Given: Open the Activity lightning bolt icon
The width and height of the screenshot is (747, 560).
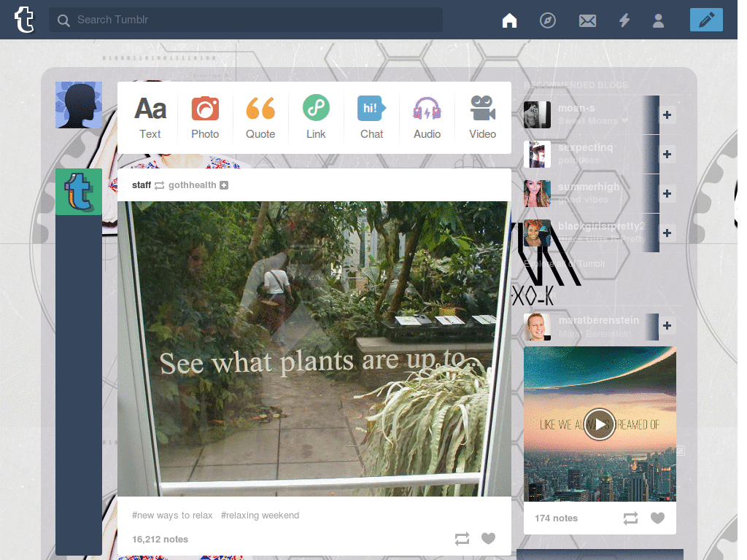Looking at the screenshot, I should point(624,20).
